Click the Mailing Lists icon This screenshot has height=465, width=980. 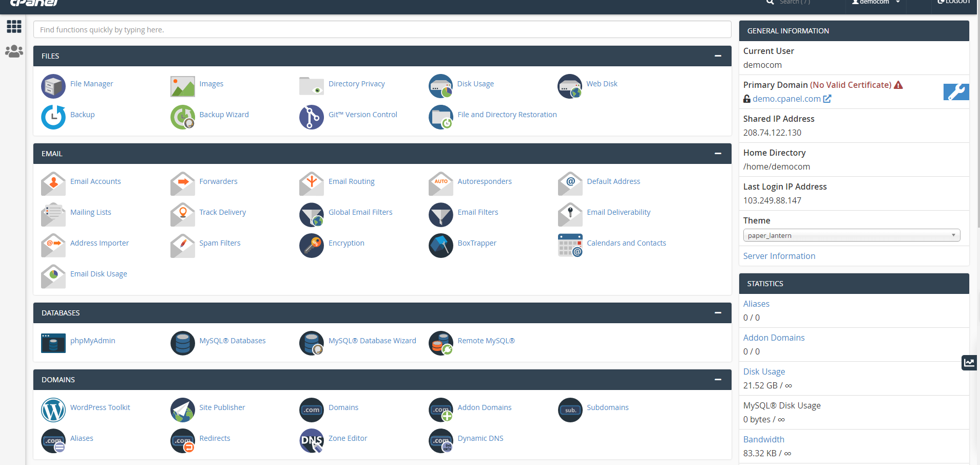coord(53,215)
